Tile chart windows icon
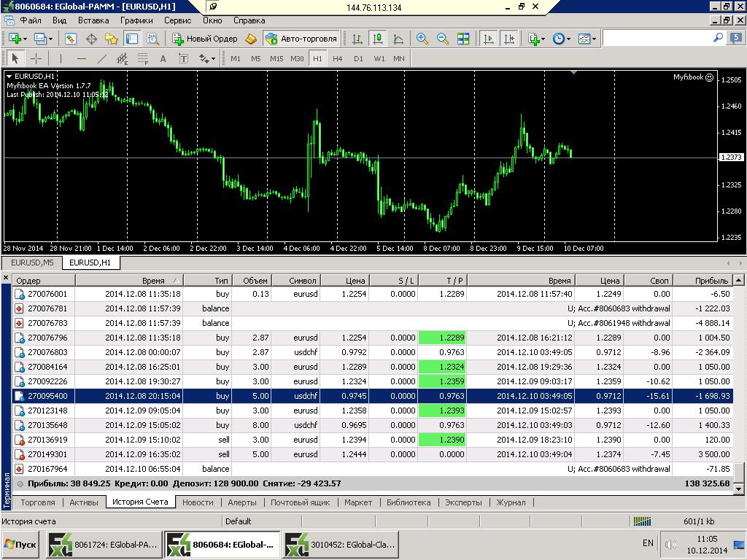The width and height of the screenshot is (747, 560). 463,39
